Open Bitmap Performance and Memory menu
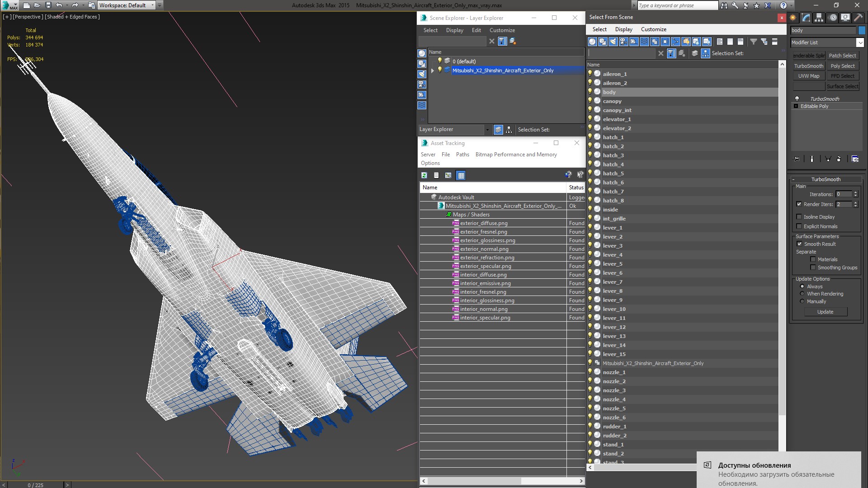 coord(516,155)
